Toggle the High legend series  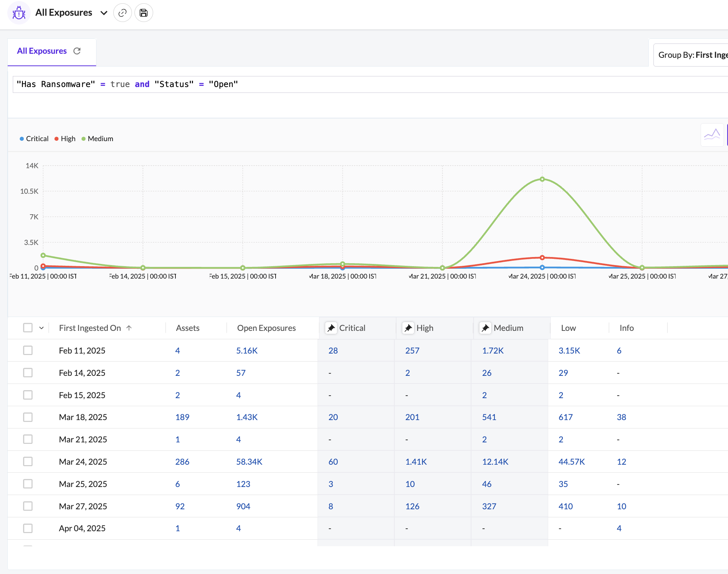(65, 139)
